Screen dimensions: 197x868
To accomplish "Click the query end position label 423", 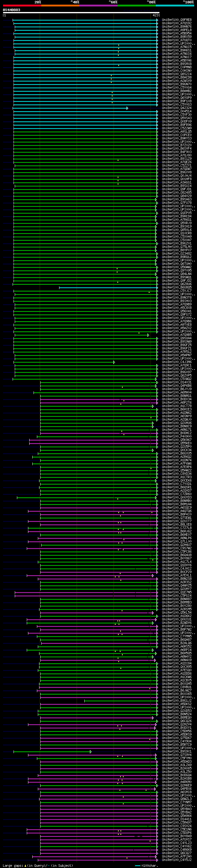I will [155, 15].
